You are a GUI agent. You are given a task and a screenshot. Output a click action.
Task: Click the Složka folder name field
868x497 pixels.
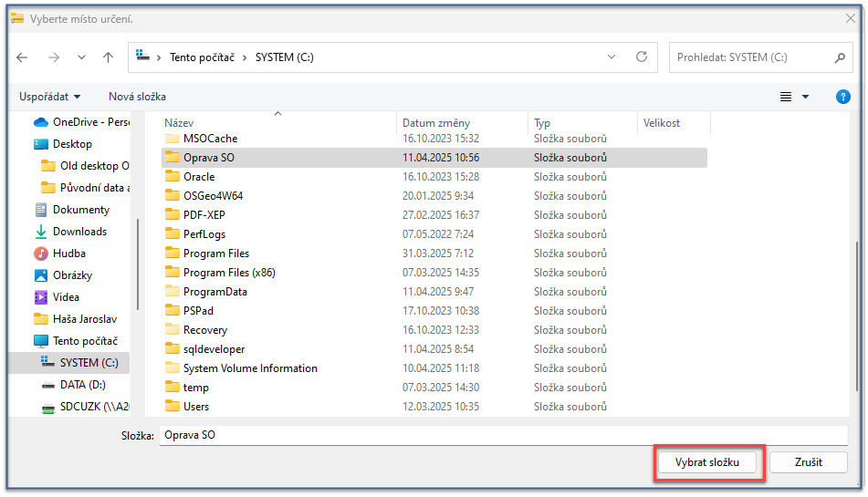coord(502,436)
